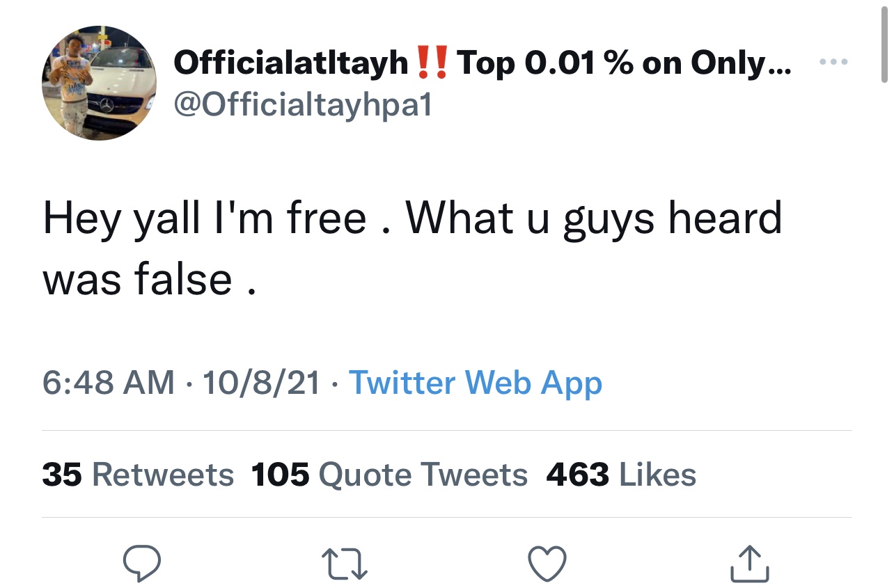Tap the retweet arrows icon

[x=344, y=562]
